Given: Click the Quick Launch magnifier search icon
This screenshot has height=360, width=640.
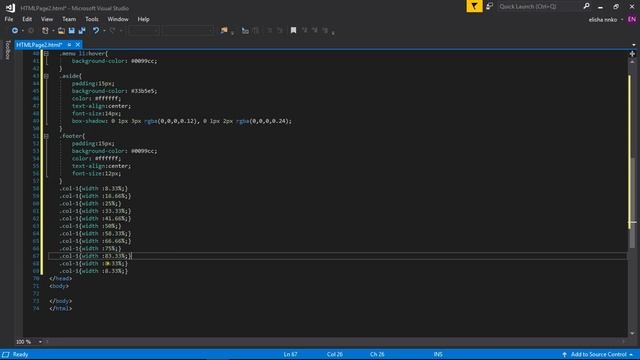Looking at the screenshot, I should click(587, 6).
